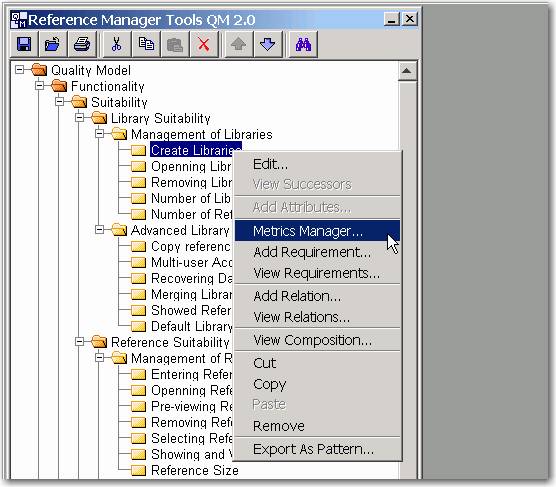Click the scrollbar up arrow

pyautogui.click(x=407, y=71)
